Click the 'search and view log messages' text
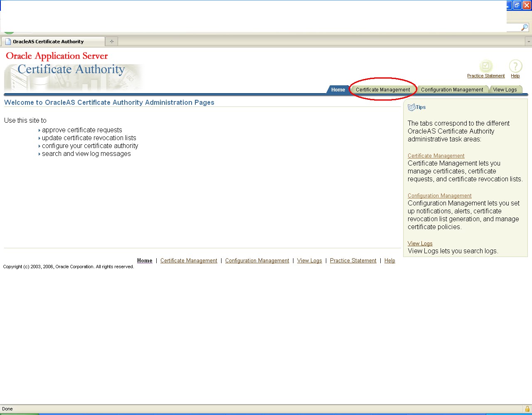 coord(86,154)
